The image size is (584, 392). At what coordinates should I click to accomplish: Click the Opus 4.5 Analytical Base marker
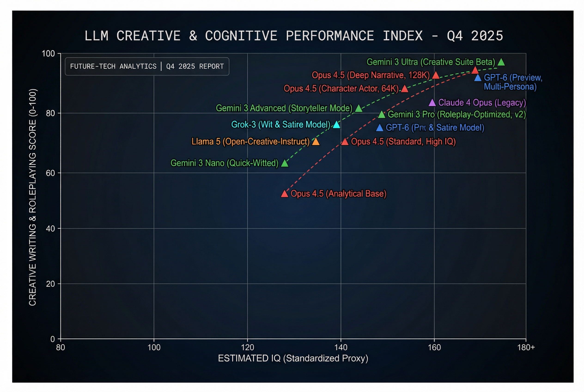(284, 194)
